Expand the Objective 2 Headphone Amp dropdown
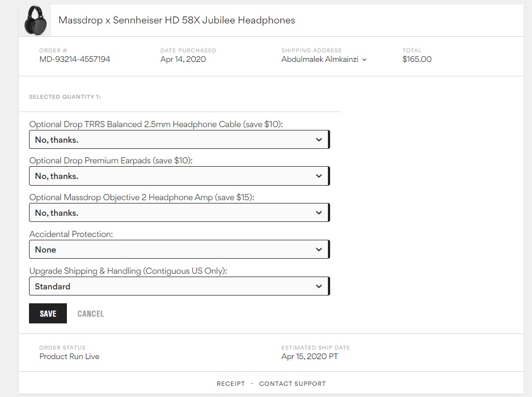 [179, 213]
